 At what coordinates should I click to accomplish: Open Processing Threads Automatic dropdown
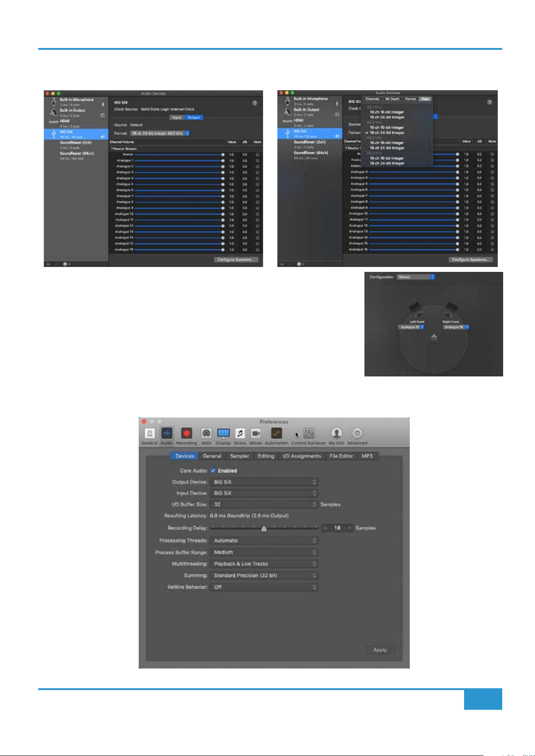pos(264,541)
